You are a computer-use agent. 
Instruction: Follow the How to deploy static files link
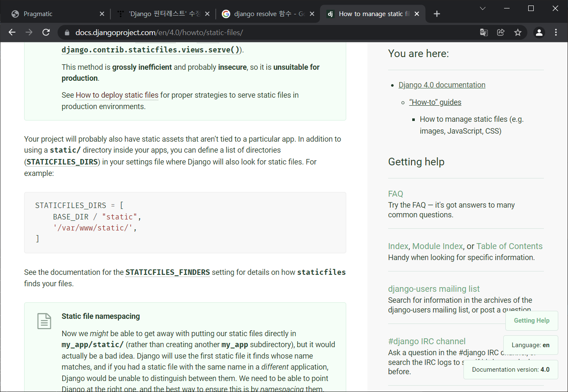[x=117, y=95]
